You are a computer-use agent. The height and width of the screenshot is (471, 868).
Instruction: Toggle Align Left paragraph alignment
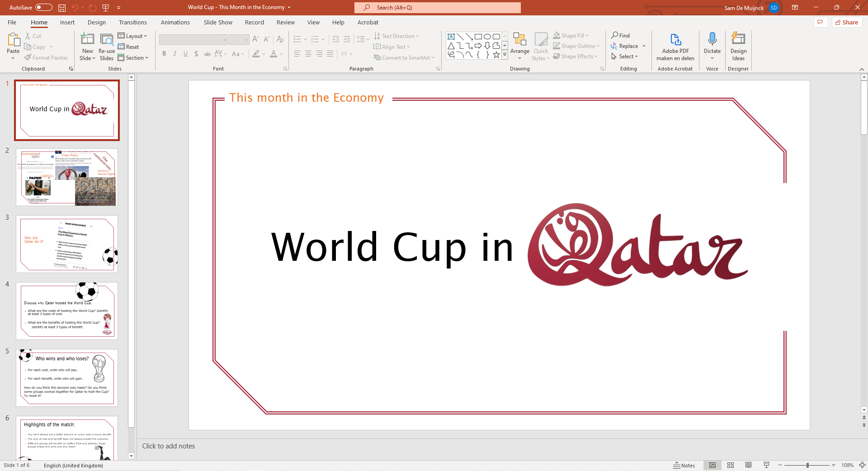[x=297, y=54]
